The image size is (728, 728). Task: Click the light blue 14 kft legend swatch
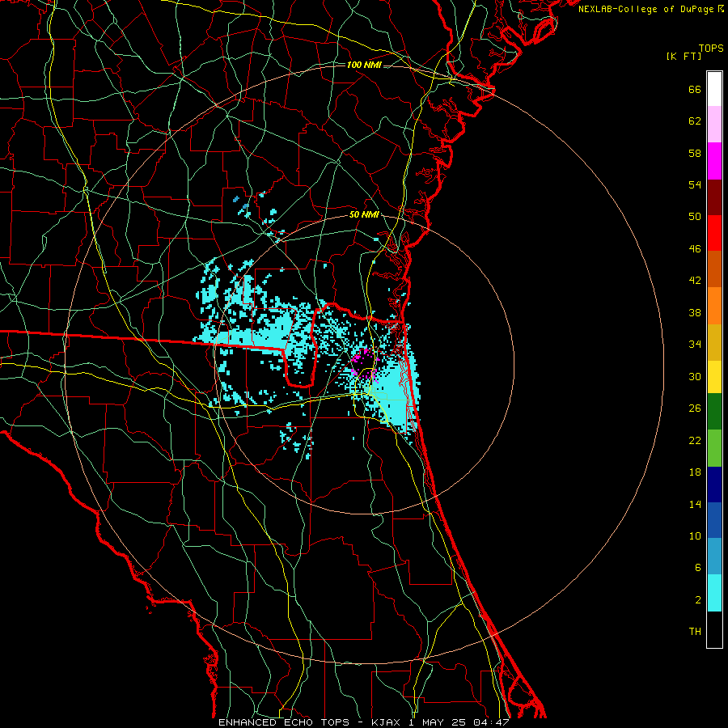click(x=714, y=557)
